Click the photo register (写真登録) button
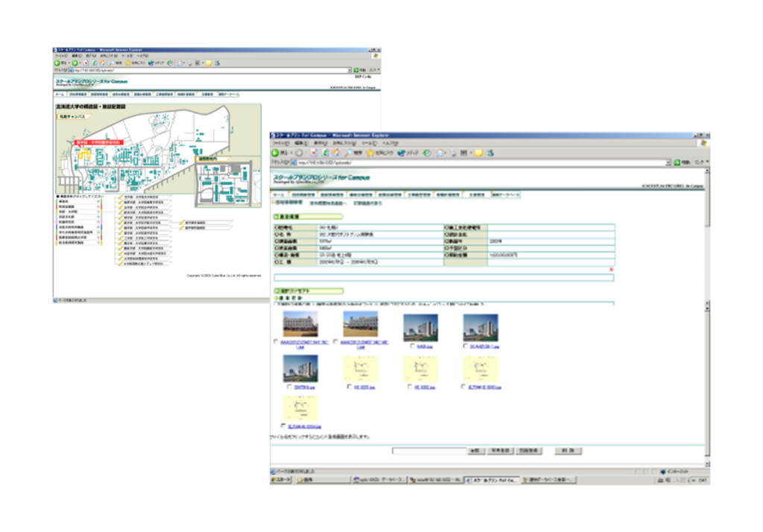Screen dimensions: 763x532 500,451
